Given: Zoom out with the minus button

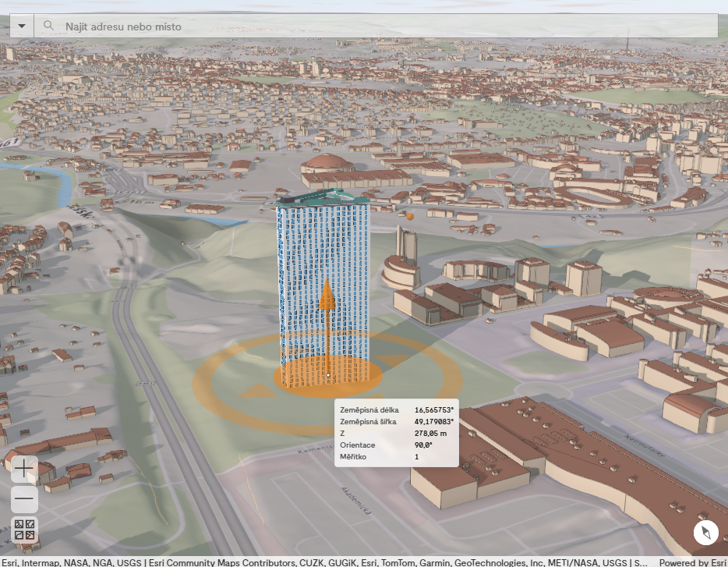Looking at the screenshot, I should 24,499.
